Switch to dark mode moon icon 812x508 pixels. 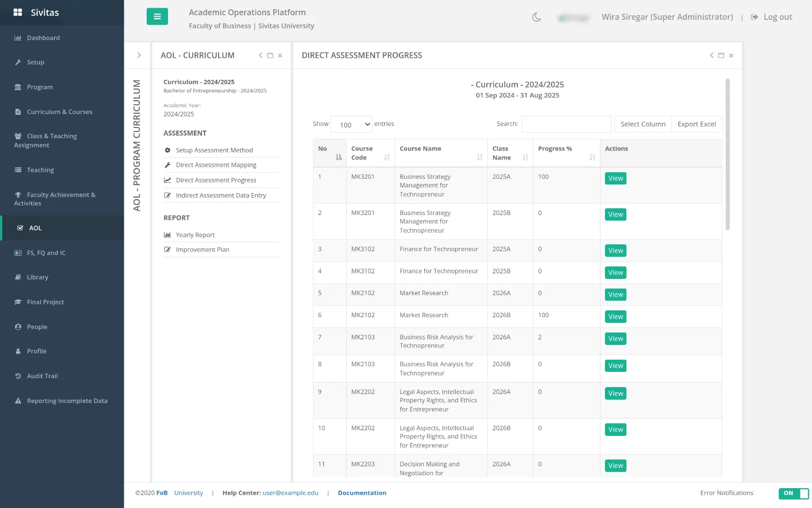click(536, 17)
